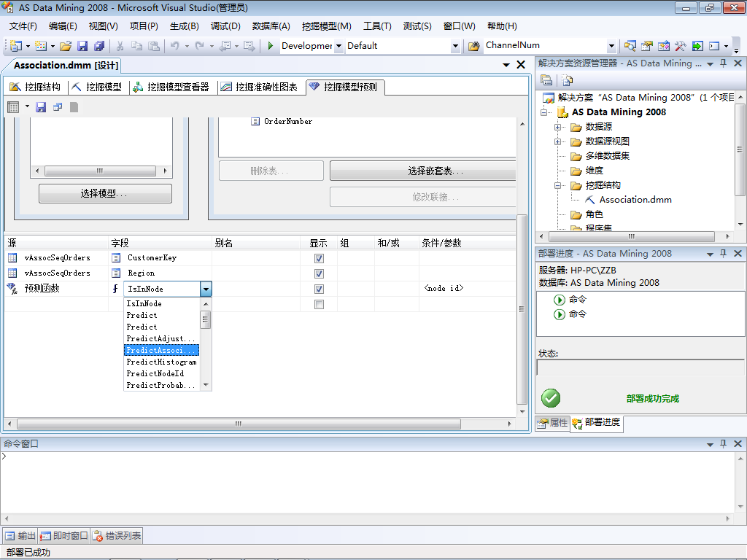
Task: Click the Save All icon
Action: coord(99,46)
